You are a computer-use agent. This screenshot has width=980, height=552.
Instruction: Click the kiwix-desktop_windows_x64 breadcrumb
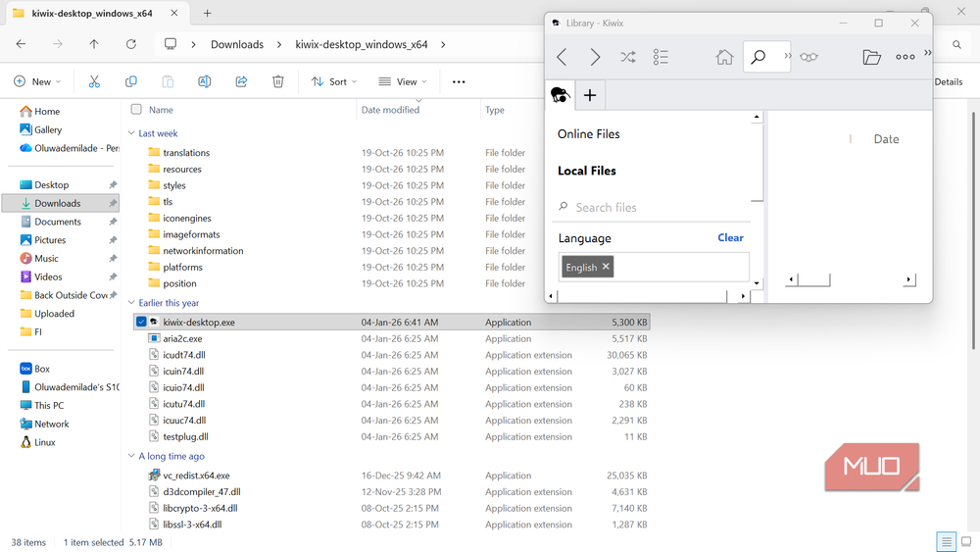tap(362, 44)
